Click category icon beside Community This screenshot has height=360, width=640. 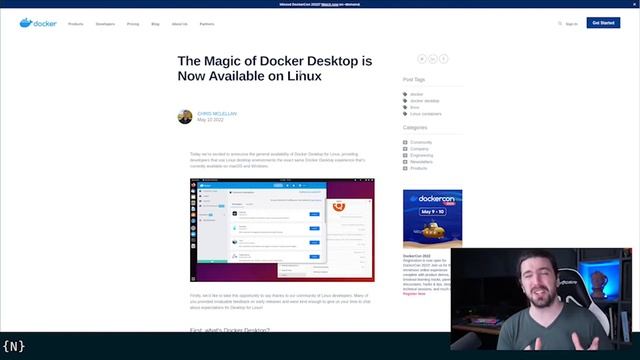pyautogui.click(x=405, y=142)
